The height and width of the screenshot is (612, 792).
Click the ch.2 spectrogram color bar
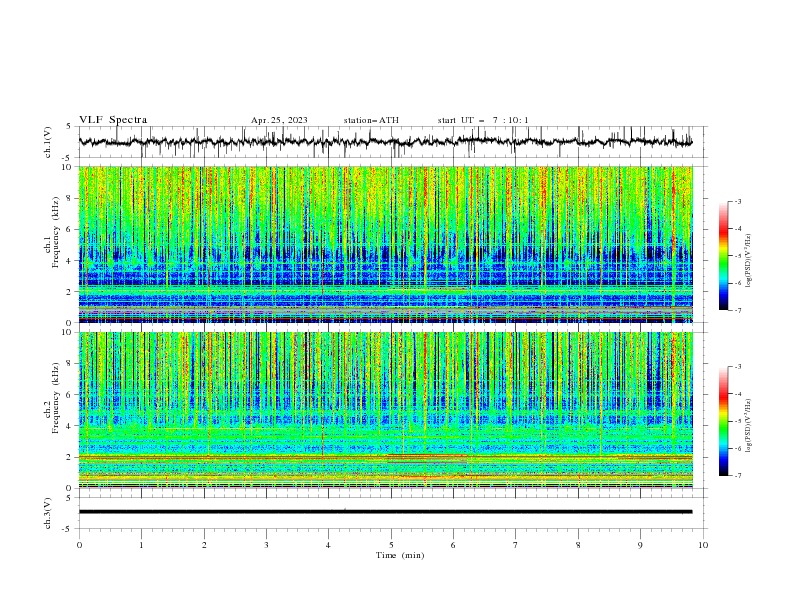(x=724, y=421)
